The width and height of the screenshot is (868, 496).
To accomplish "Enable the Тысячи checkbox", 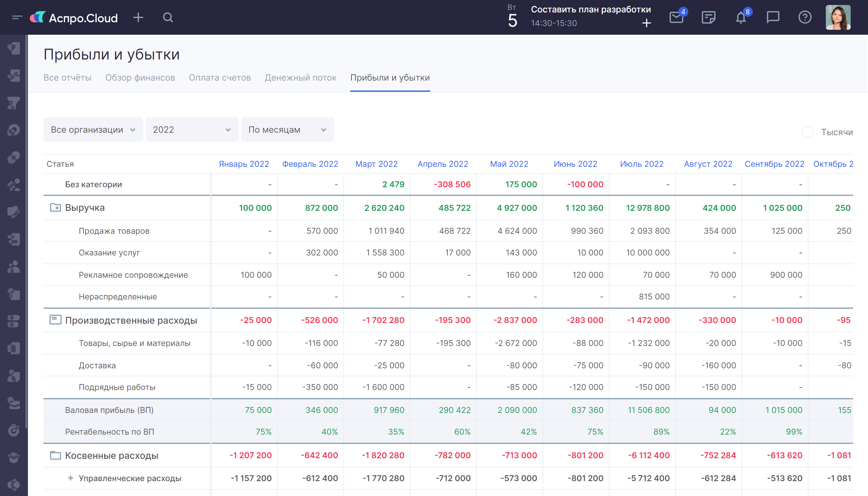I will [x=808, y=132].
